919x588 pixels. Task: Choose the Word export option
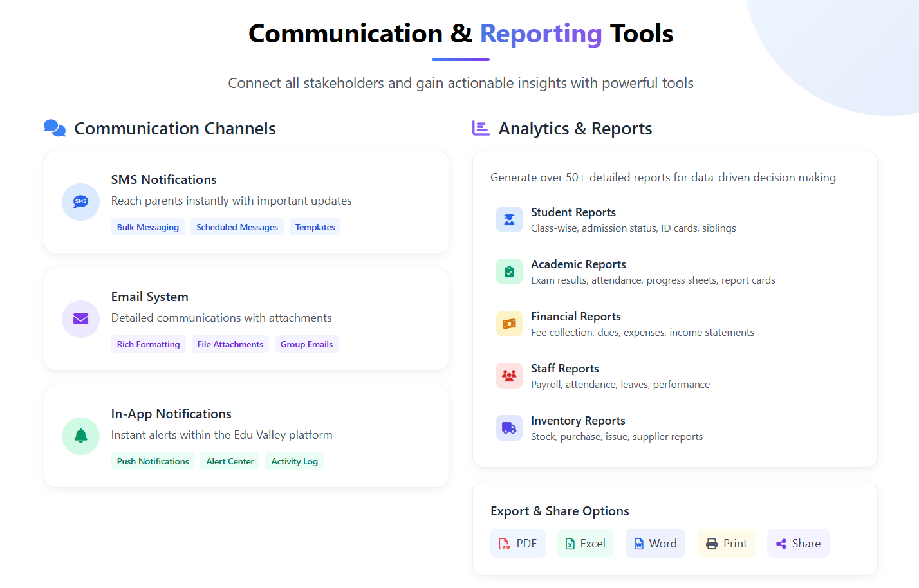pyautogui.click(x=655, y=544)
